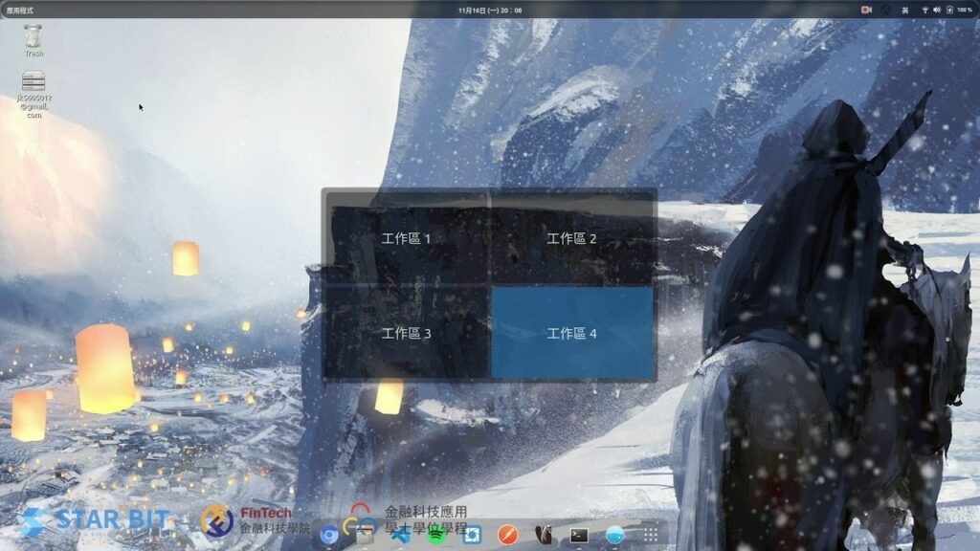This screenshot has width=980, height=551.
Task: Open the clock showing 11月16日 20:08
Action: (x=490, y=10)
